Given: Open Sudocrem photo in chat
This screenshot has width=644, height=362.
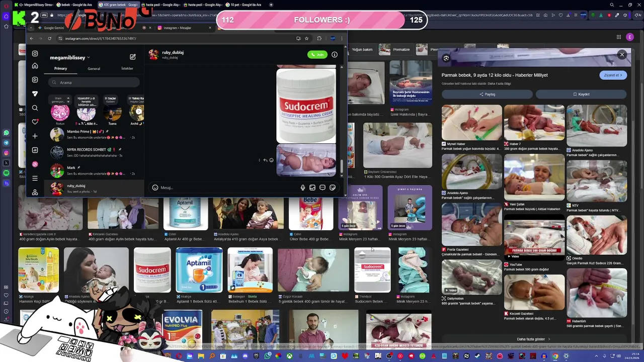Looking at the screenshot, I should [x=306, y=106].
